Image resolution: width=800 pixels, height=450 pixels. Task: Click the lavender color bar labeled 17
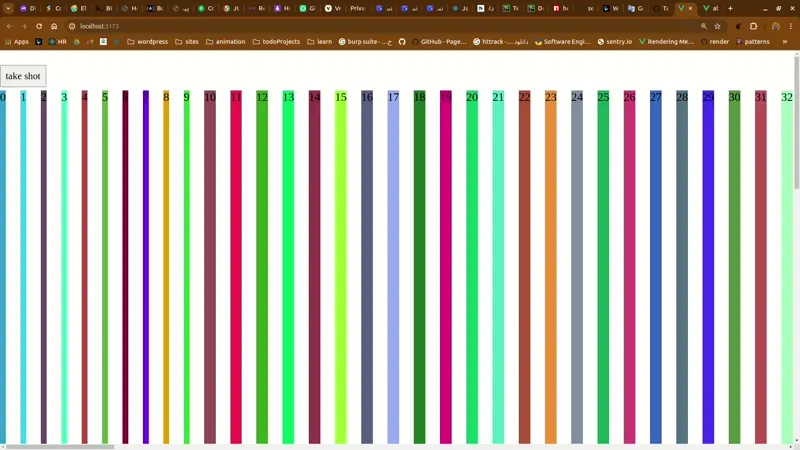coord(393,266)
